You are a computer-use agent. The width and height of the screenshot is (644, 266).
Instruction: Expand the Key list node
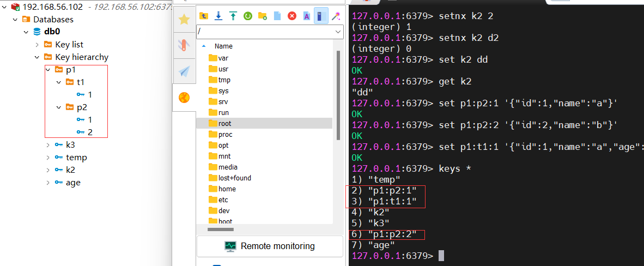37,45
